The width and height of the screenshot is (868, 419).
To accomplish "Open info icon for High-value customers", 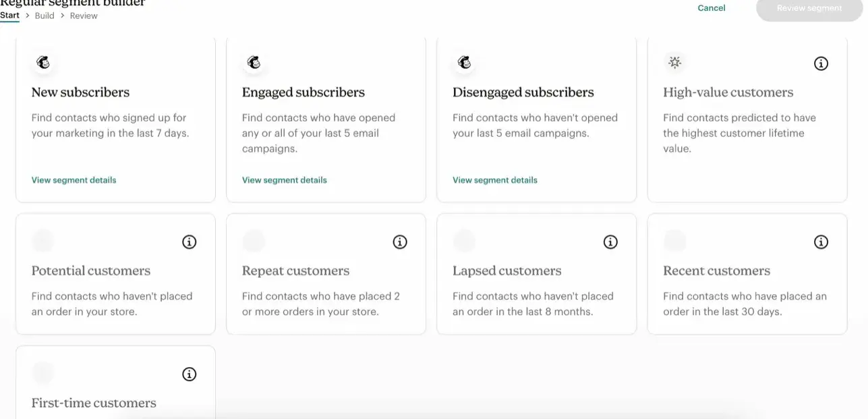I will click(x=821, y=63).
